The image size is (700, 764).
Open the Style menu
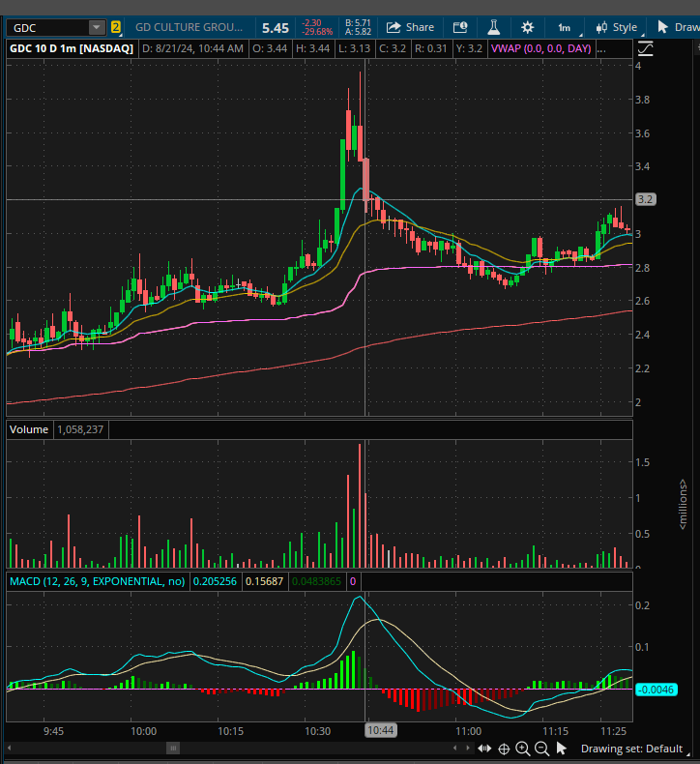(617, 27)
